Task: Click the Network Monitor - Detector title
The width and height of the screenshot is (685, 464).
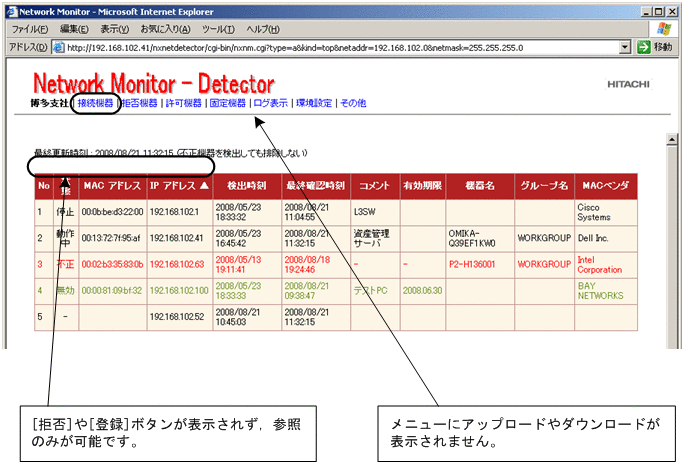Action: (x=154, y=84)
